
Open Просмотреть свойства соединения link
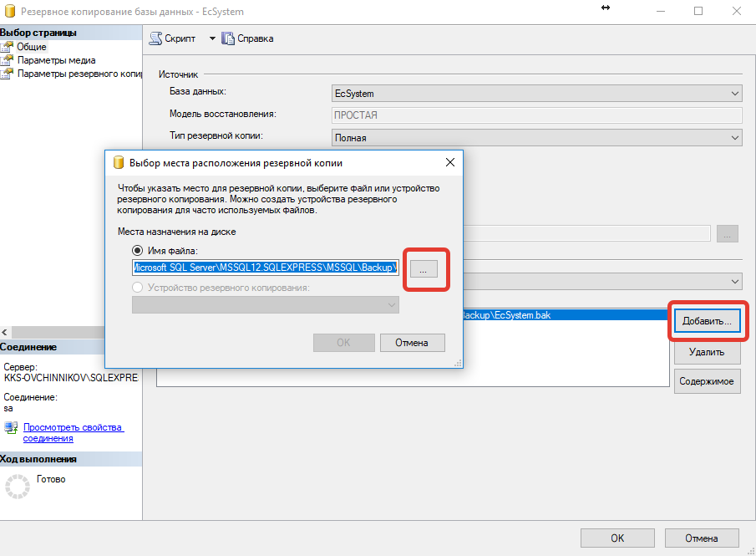pos(74,433)
